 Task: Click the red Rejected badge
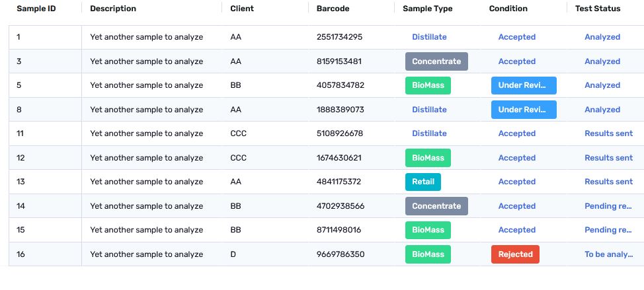click(515, 254)
